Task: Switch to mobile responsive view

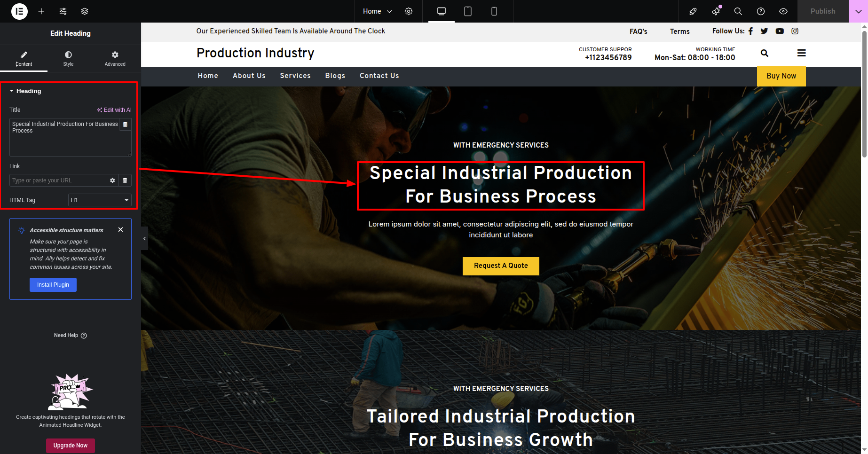Action: click(494, 11)
